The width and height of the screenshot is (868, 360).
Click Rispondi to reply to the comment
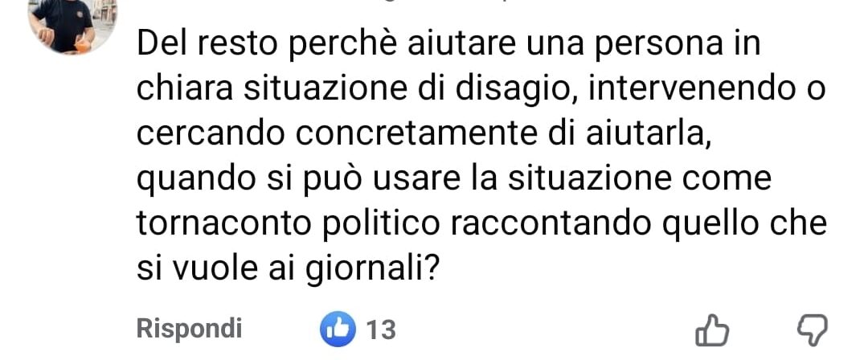point(190,329)
